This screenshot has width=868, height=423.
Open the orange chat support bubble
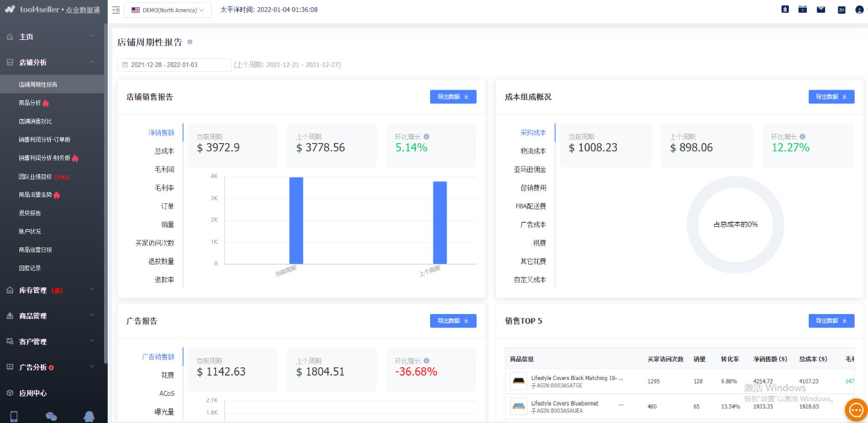click(856, 410)
